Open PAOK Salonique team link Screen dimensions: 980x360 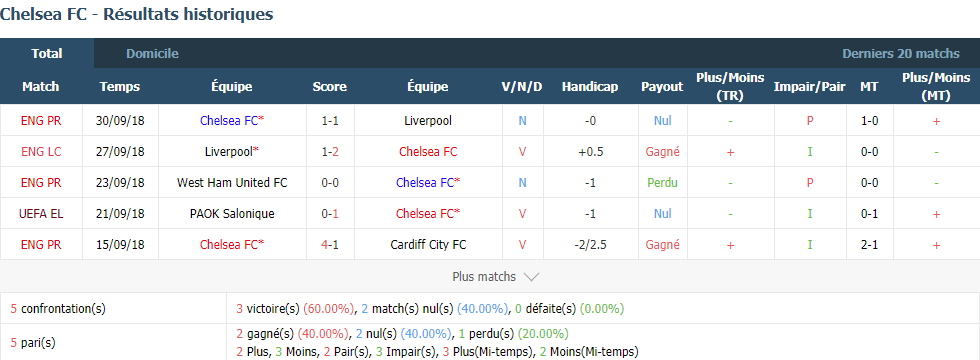tap(232, 214)
